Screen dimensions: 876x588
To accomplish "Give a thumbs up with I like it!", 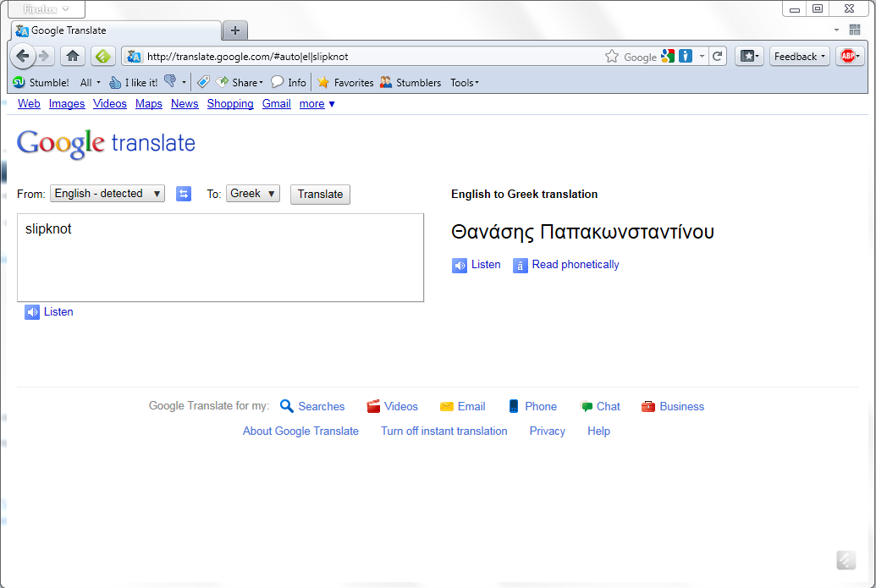I will click(134, 83).
